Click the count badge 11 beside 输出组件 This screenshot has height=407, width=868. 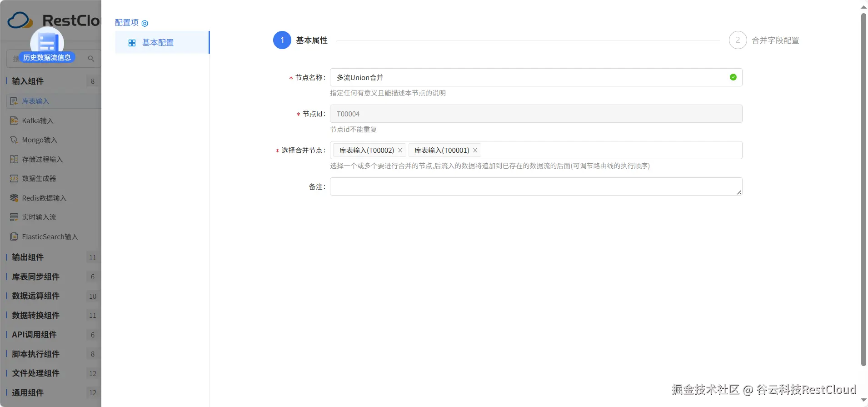(93, 258)
